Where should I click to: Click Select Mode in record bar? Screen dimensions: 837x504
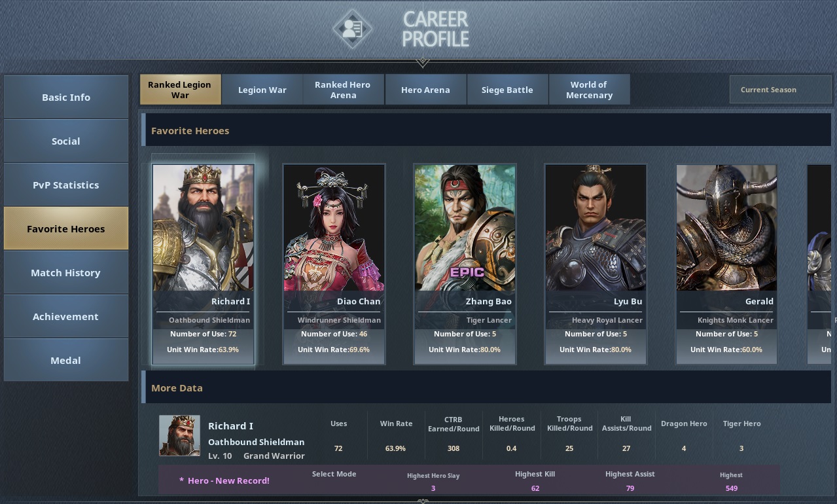(334, 474)
